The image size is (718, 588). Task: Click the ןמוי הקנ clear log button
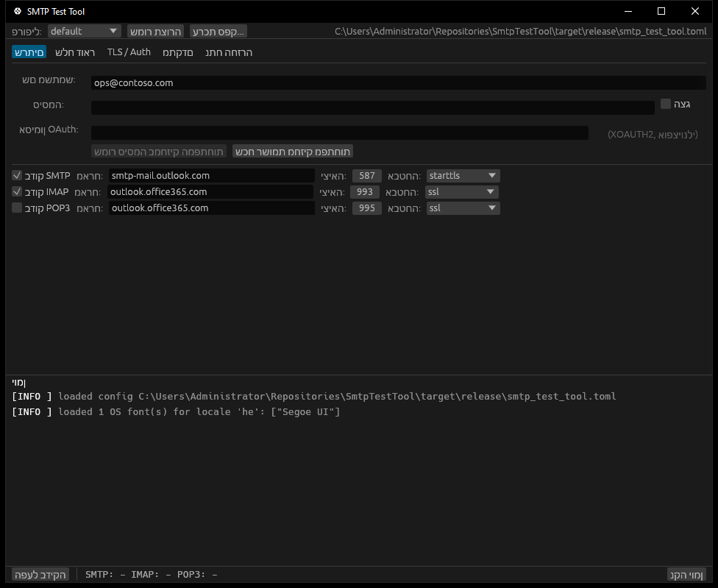point(686,575)
